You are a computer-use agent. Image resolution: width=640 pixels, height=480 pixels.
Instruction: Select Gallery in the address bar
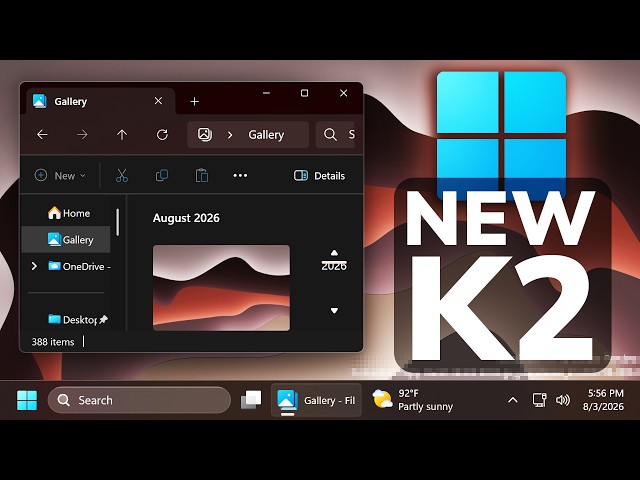coord(266,135)
